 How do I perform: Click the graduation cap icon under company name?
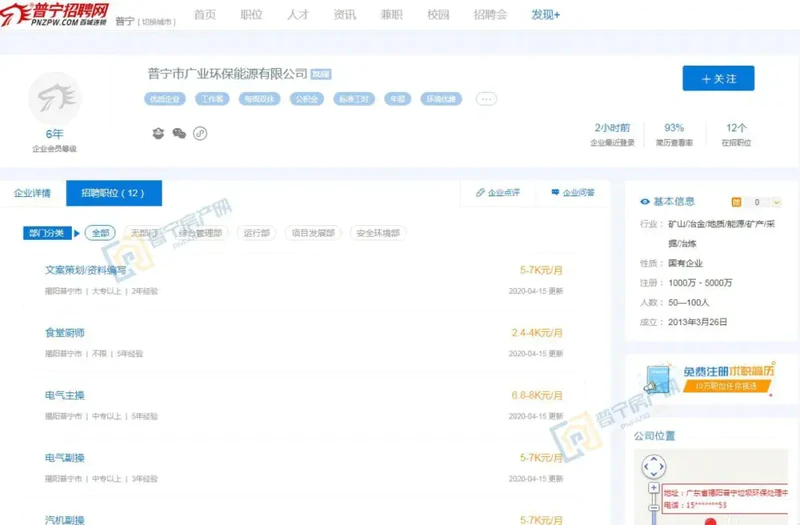[x=158, y=133]
